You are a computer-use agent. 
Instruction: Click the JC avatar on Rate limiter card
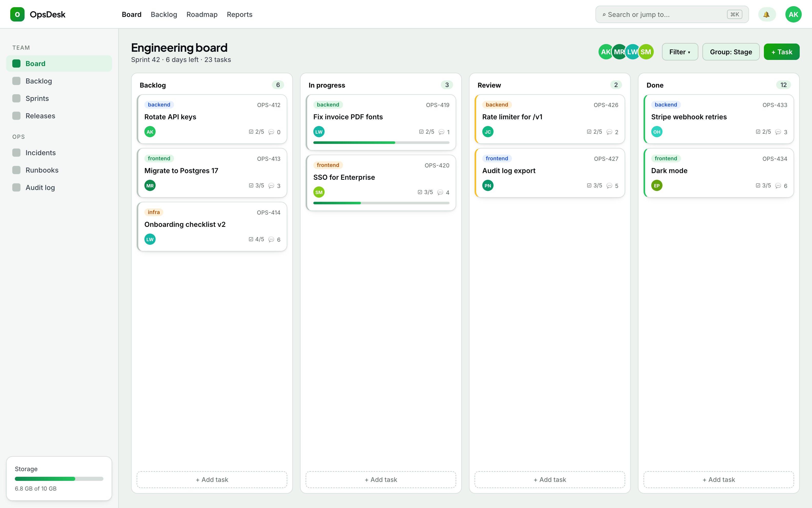[x=488, y=132]
